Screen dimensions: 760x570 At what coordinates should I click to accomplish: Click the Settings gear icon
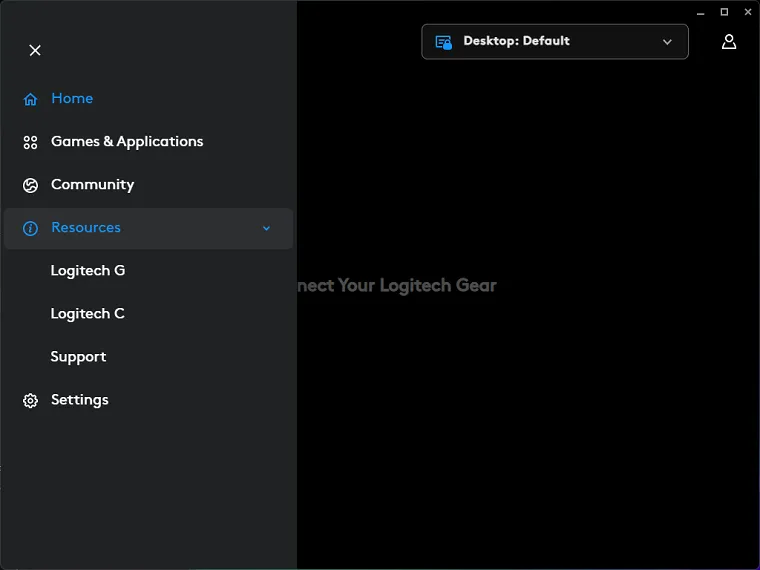[30, 400]
